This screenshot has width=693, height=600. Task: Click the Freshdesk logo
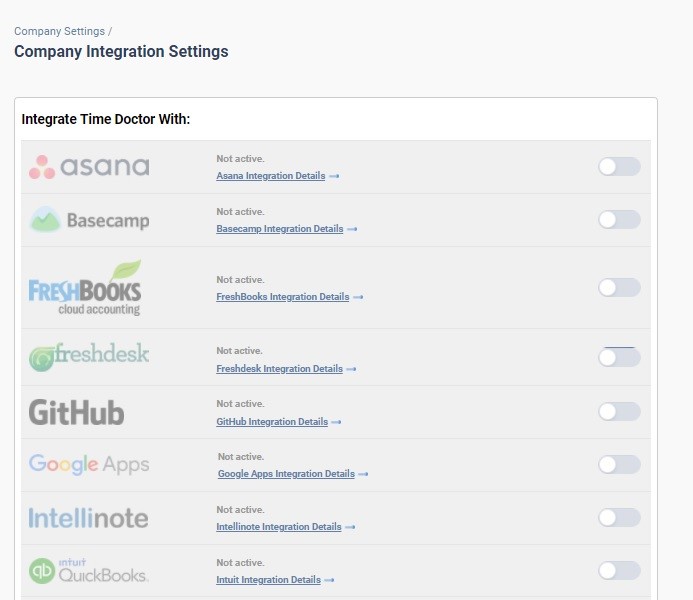[x=89, y=357]
